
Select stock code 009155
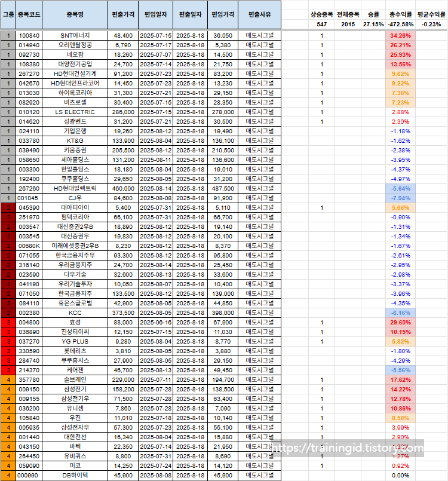(29, 399)
